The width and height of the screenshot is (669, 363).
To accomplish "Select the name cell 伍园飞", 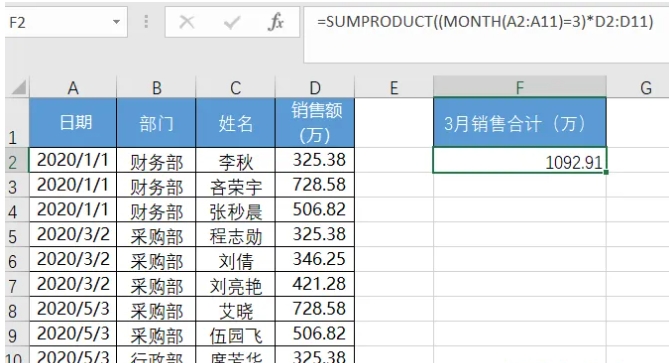I will [x=236, y=334].
